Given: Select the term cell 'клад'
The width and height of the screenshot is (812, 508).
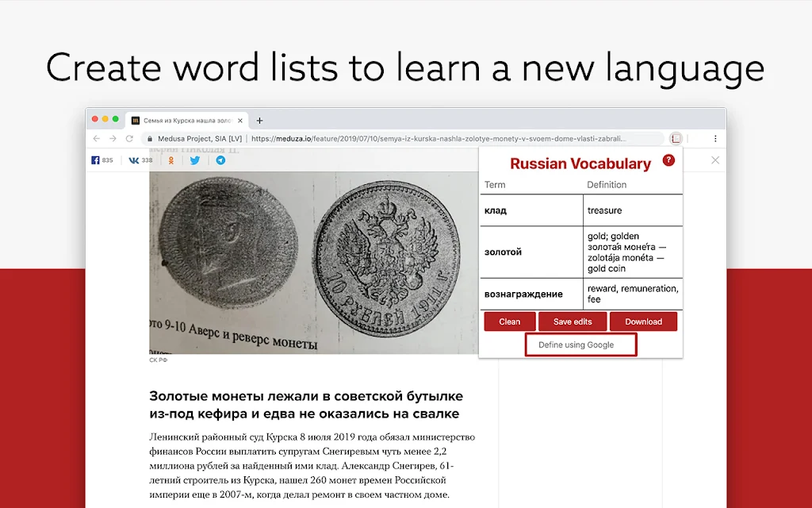Looking at the screenshot, I should pyautogui.click(x=531, y=210).
